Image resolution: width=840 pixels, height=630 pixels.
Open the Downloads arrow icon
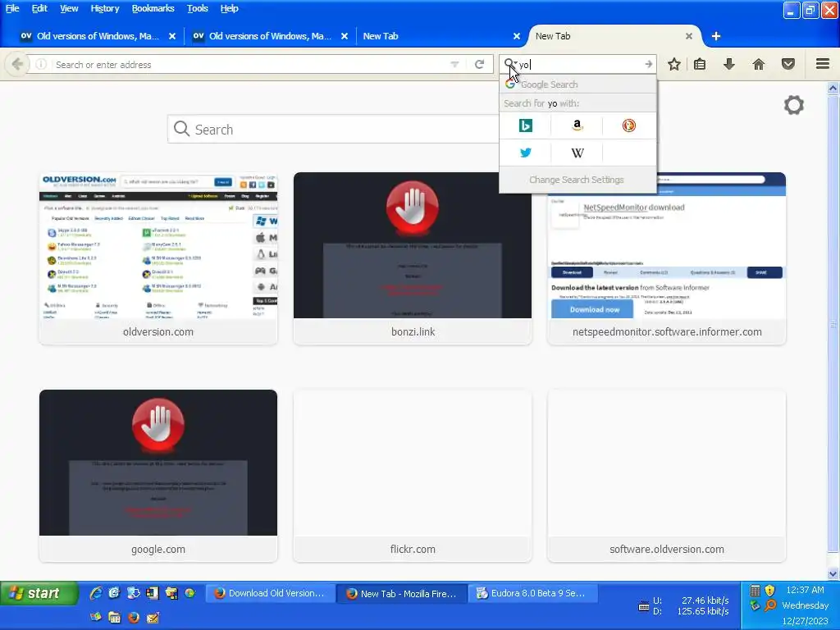(x=728, y=64)
